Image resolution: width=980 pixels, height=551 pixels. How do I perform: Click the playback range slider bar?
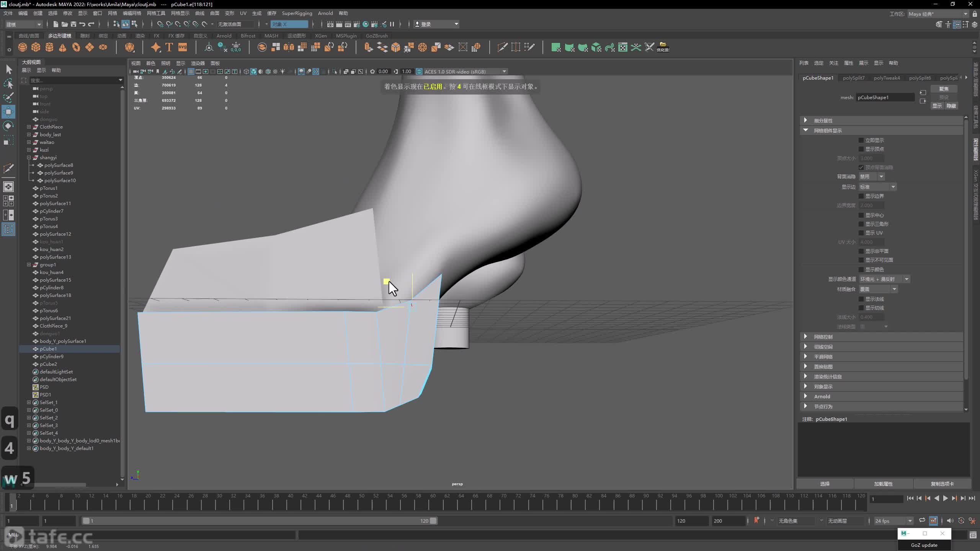[x=259, y=521]
